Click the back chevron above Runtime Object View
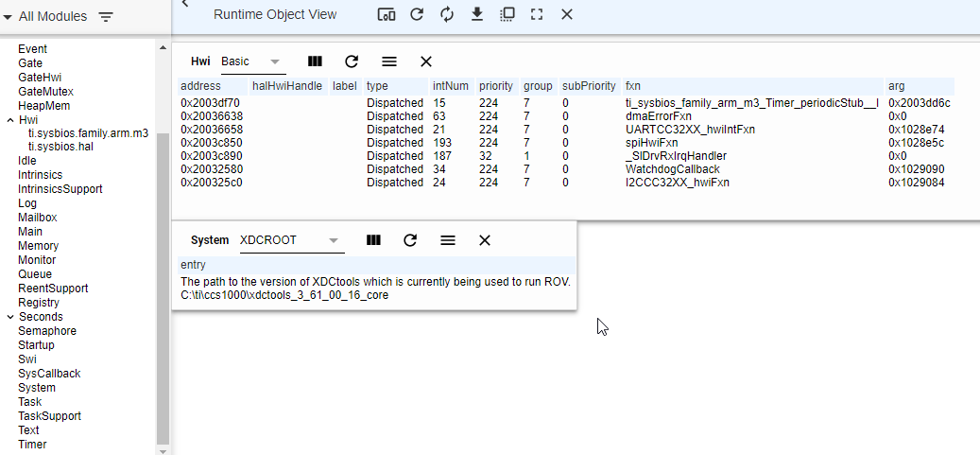The width and height of the screenshot is (980, 455). [185, 3]
